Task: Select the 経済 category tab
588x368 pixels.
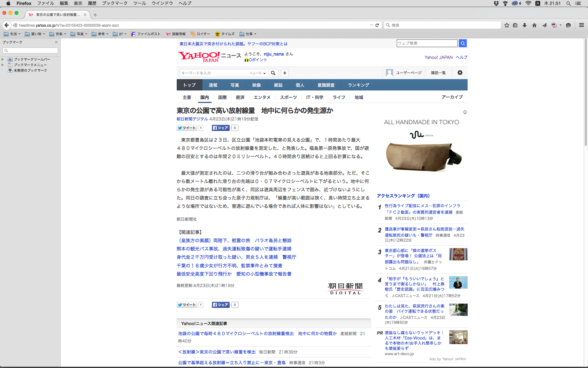Action: (x=240, y=97)
